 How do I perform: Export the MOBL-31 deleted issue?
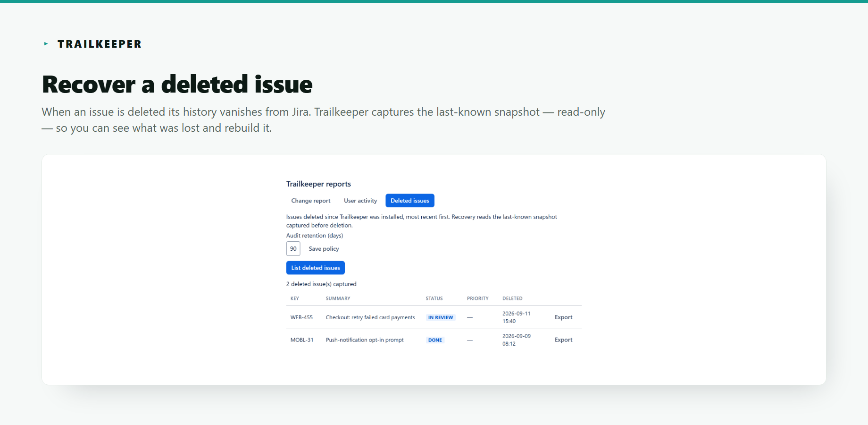[563, 340]
